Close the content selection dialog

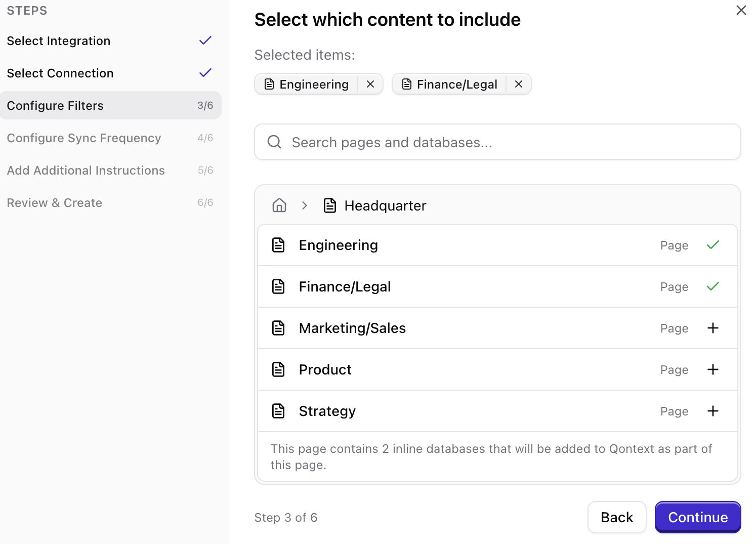pos(741,10)
